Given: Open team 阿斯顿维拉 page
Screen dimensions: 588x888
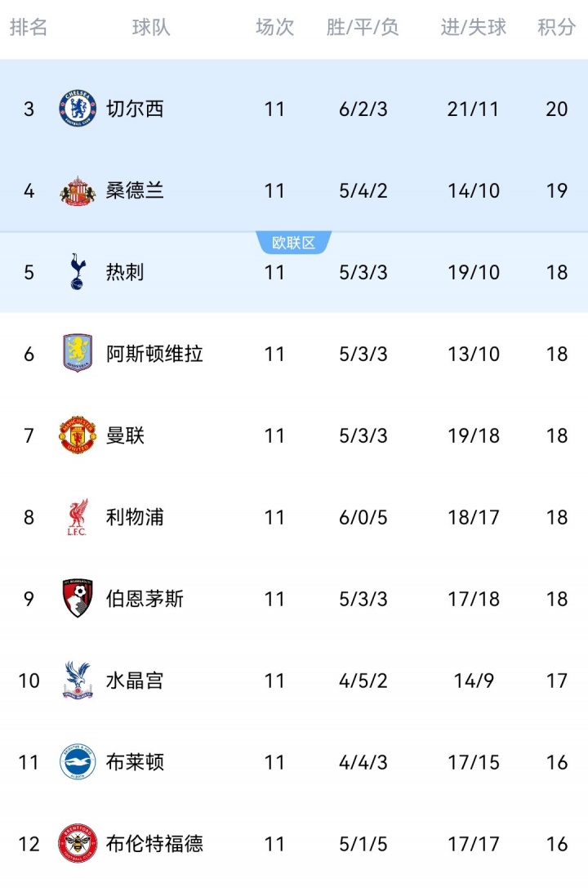Looking at the screenshot, I should 154,354.
